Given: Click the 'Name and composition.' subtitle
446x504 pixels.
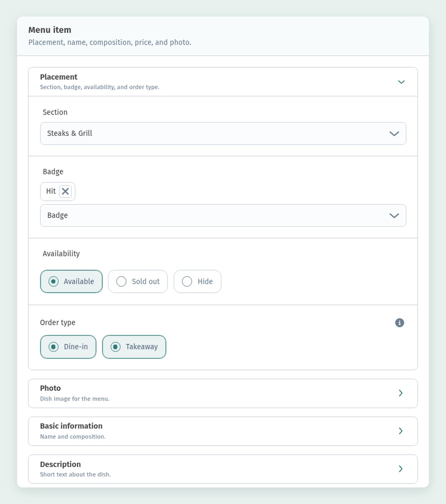Looking at the screenshot, I should 73,437.
